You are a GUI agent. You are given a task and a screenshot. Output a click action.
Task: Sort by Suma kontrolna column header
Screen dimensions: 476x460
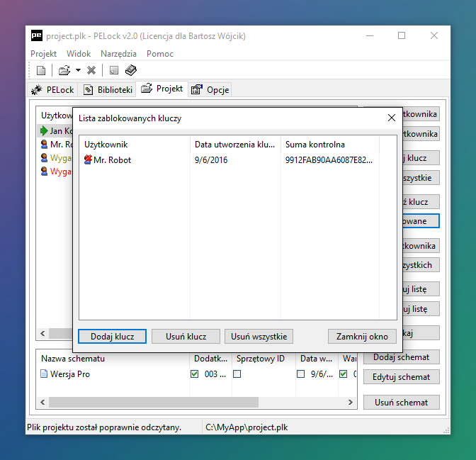(x=329, y=145)
